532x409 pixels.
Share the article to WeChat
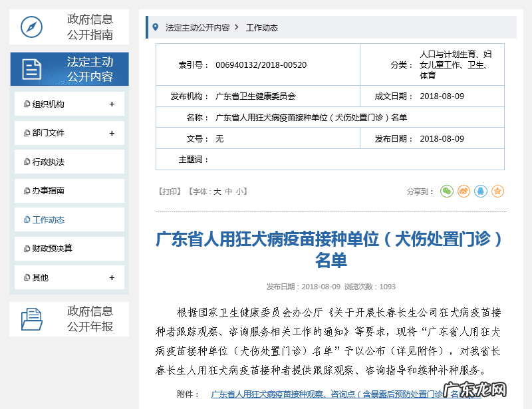pyautogui.click(x=447, y=191)
